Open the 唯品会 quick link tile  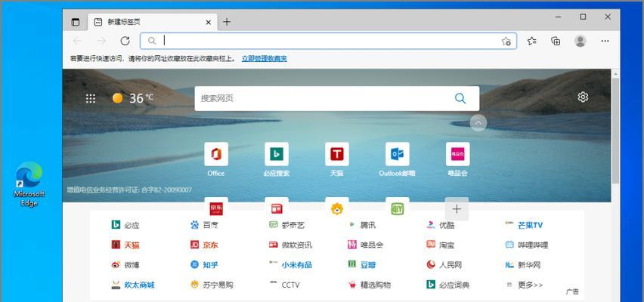457,159
